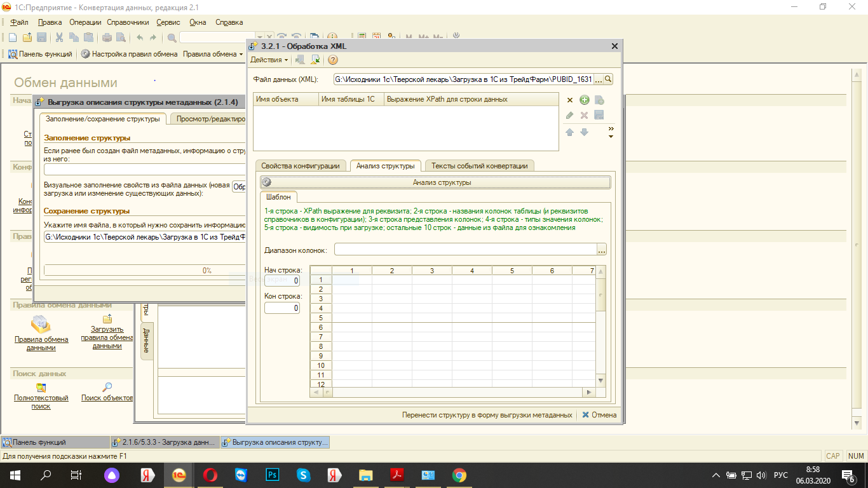Click the Undo arrow toolbar icon
Screen dimensions: 868x488
[140, 37]
